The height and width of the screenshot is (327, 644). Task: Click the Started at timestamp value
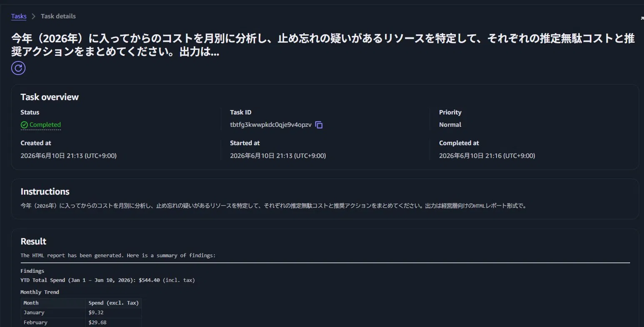278,156
